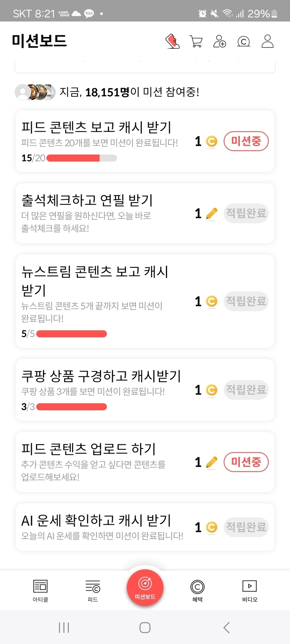Tap the Android back navigation arrow
The height and width of the screenshot is (644, 290).
tap(226, 627)
